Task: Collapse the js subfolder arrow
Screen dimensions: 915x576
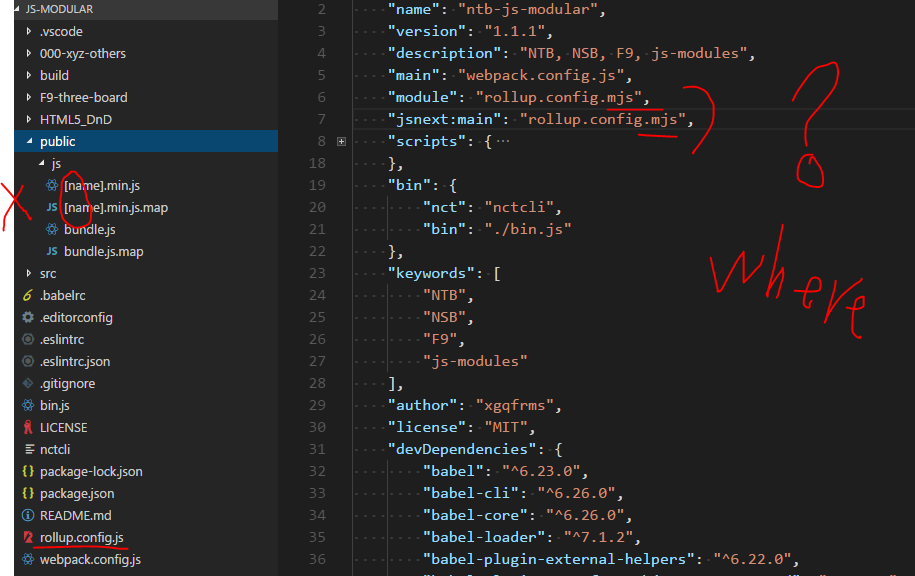Action: tap(41, 163)
